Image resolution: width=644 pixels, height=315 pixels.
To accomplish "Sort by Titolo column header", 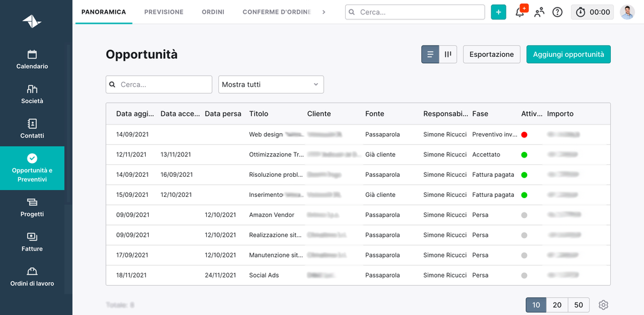I will click(x=259, y=114).
